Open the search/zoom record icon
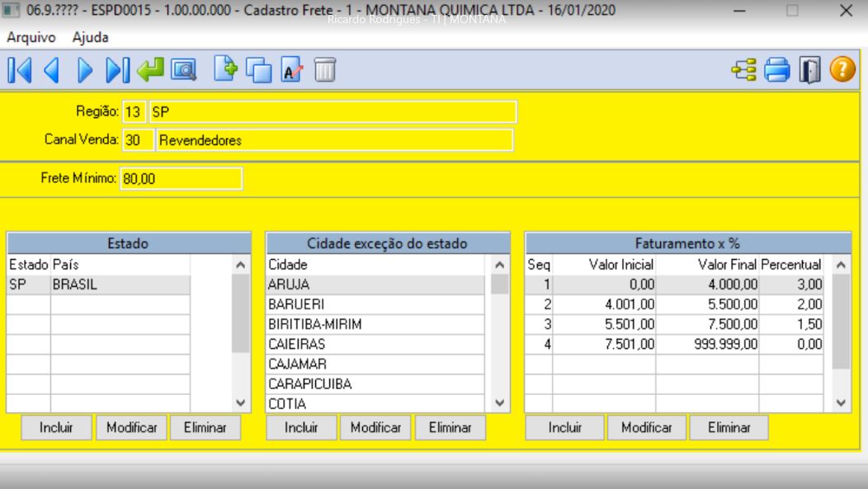 point(184,70)
